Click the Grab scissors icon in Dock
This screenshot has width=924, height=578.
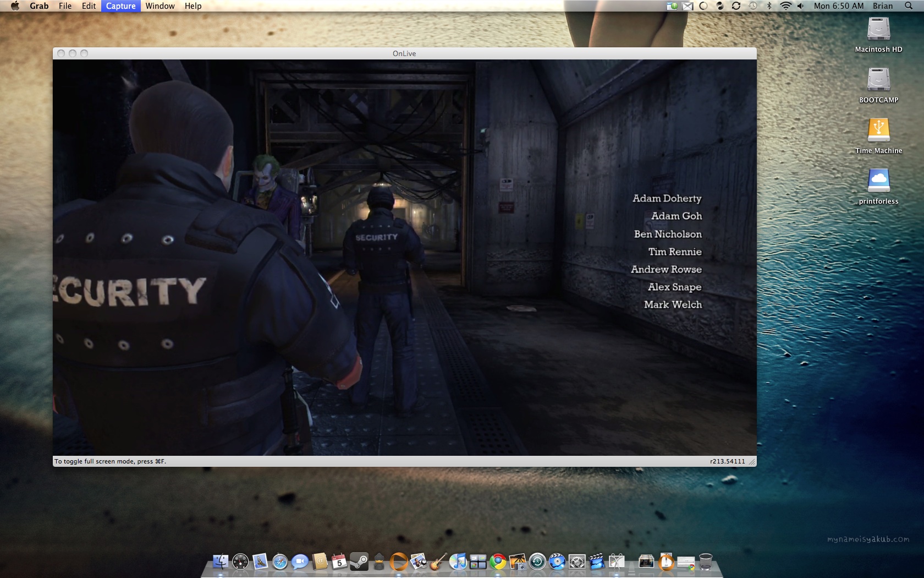coord(617,561)
